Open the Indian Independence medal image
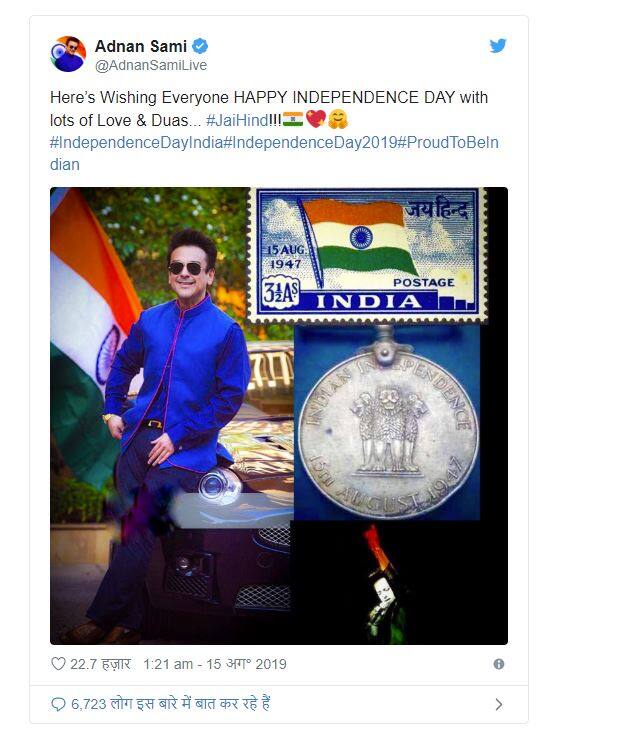 coord(387,422)
